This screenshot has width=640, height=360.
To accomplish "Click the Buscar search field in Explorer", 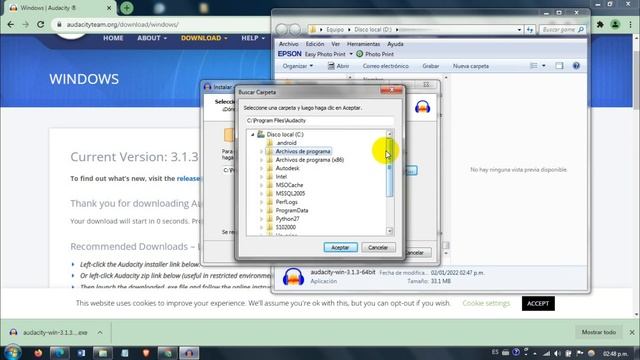I will point(562,30).
